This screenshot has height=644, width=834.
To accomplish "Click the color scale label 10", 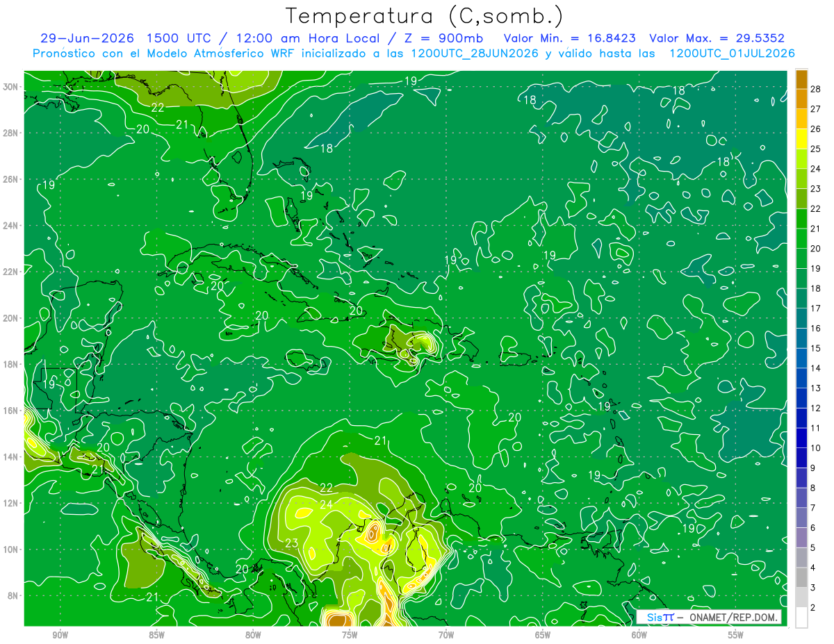I will point(816,447).
